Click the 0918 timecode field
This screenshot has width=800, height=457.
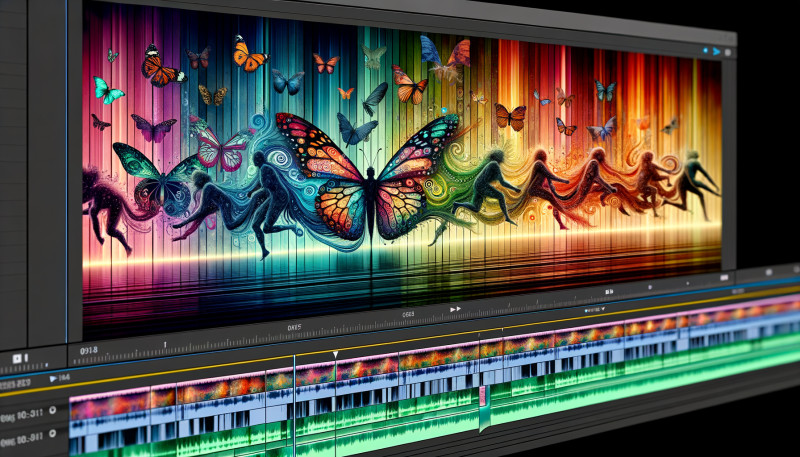(89, 351)
